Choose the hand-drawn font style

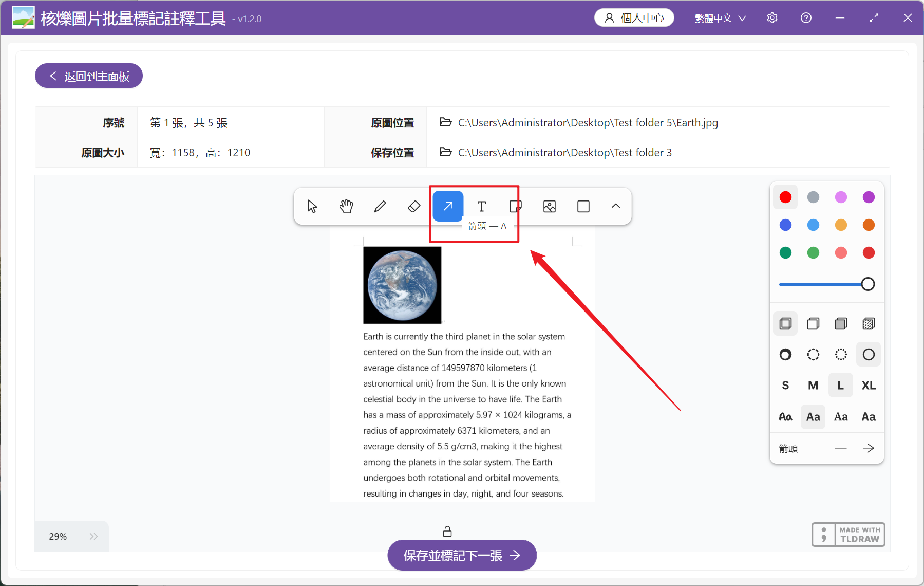(785, 417)
